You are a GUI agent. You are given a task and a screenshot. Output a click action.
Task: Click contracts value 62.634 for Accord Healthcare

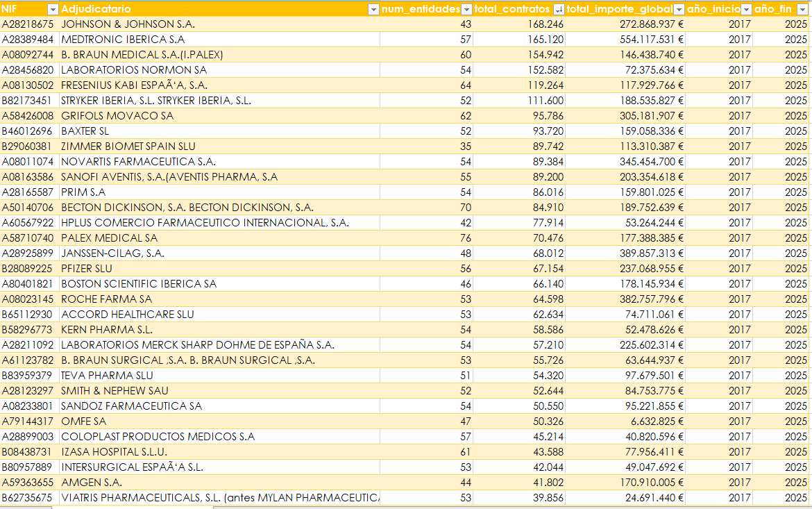click(x=519, y=315)
